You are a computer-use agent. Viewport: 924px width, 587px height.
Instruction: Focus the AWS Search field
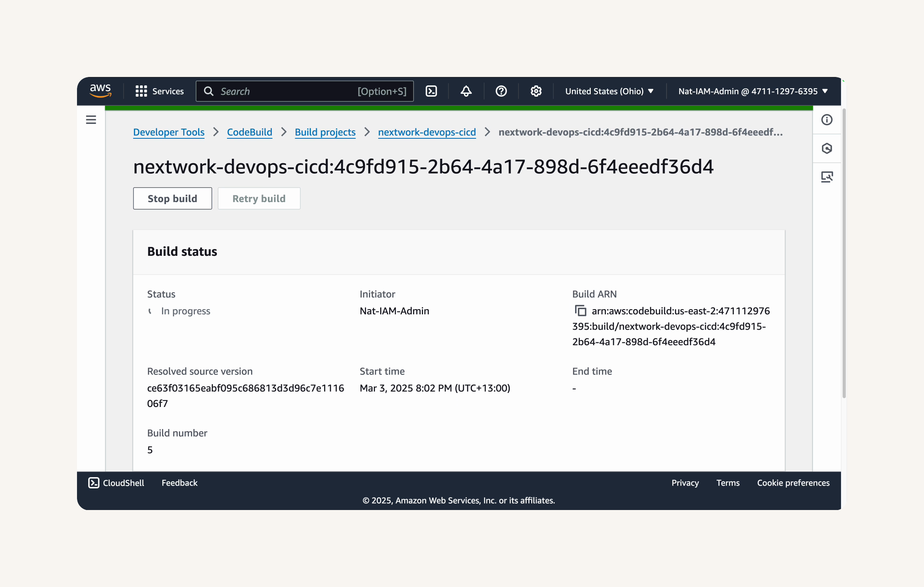(304, 91)
